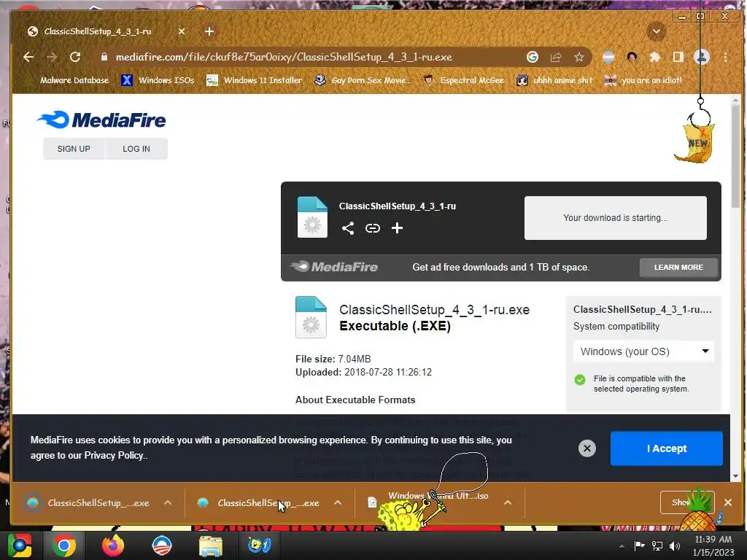Click Show all downloads button
This screenshot has width=747, height=560.
tap(687, 502)
